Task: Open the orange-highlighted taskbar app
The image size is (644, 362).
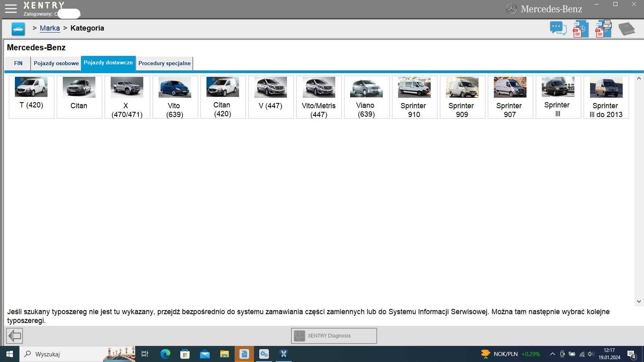Action: [244, 354]
